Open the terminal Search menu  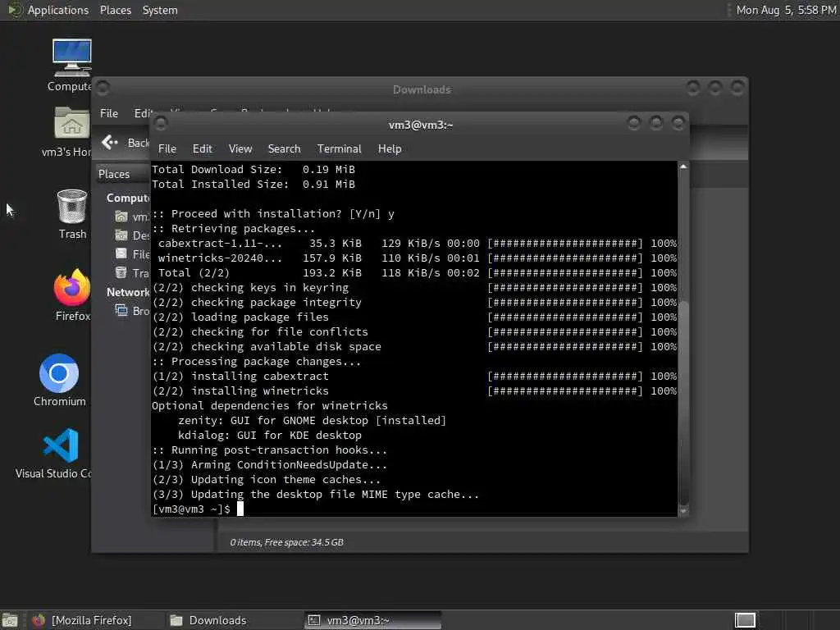click(284, 149)
